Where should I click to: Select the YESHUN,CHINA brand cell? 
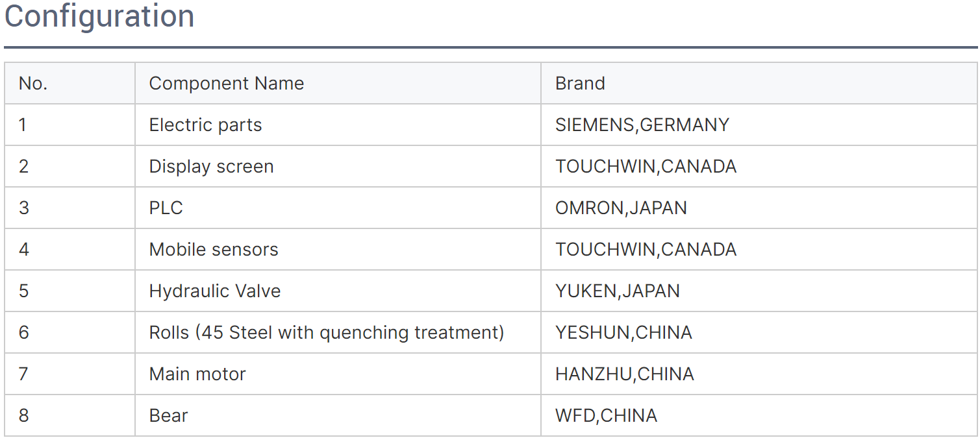coord(623,333)
